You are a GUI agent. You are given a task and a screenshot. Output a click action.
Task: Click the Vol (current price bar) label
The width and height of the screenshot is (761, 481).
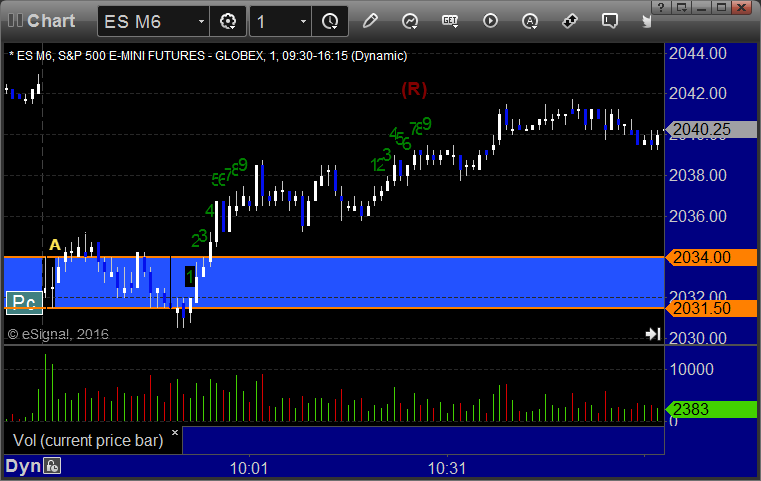pyautogui.click(x=88, y=440)
